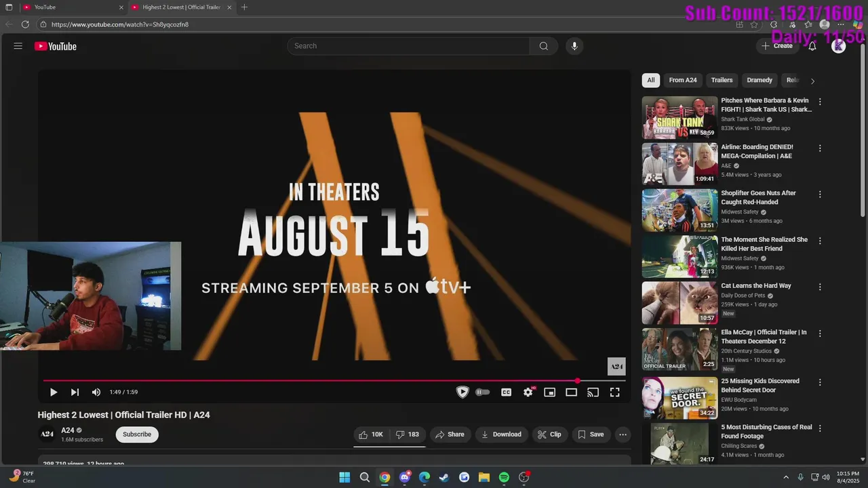Image resolution: width=868 pixels, height=488 pixels.
Task: Play the video
Action: pos(54,392)
